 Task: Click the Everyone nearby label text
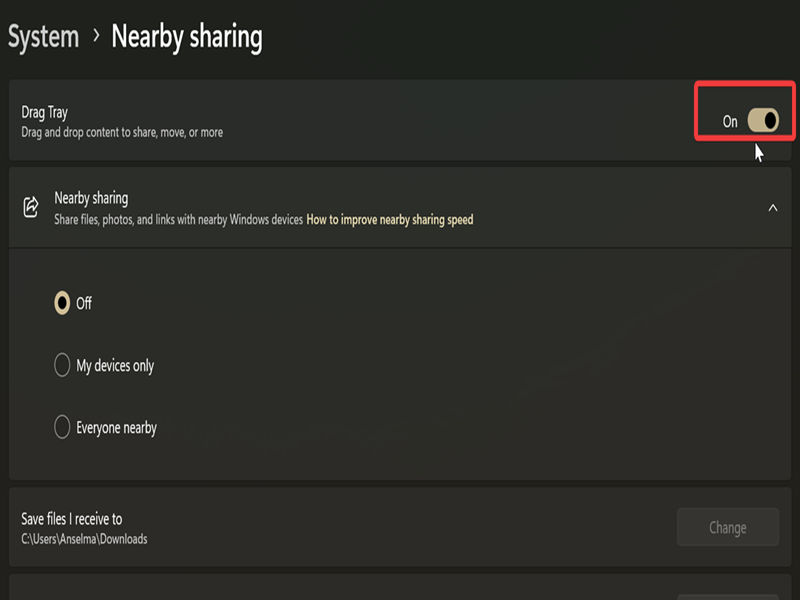(x=117, y=428)
